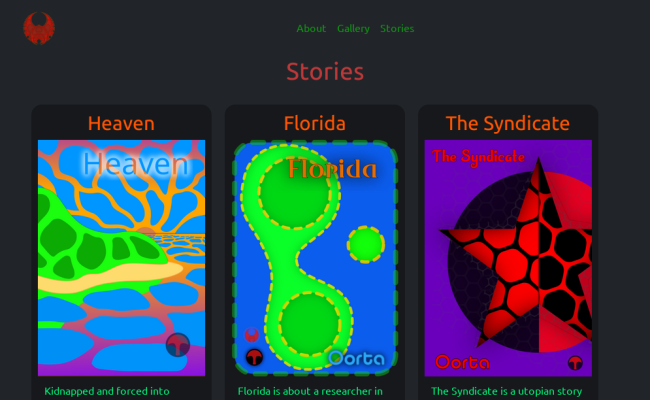The image size is (650, 400).
Task: Click the red phoenix site logo
Action: click(x=39, y=28)
